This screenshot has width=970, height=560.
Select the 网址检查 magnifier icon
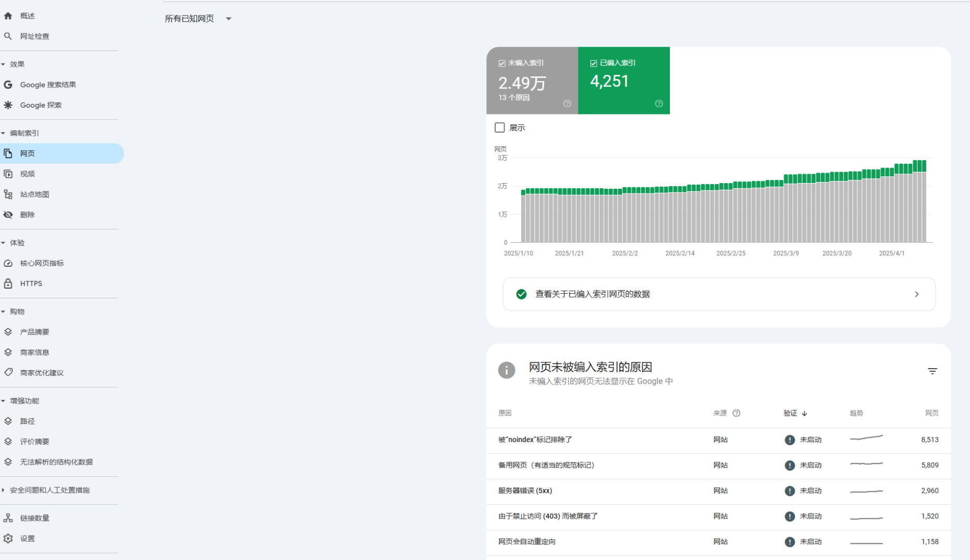point(8,36)
